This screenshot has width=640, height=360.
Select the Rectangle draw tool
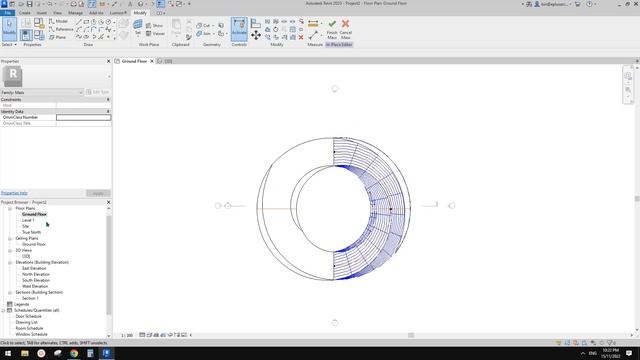(86, 22)
